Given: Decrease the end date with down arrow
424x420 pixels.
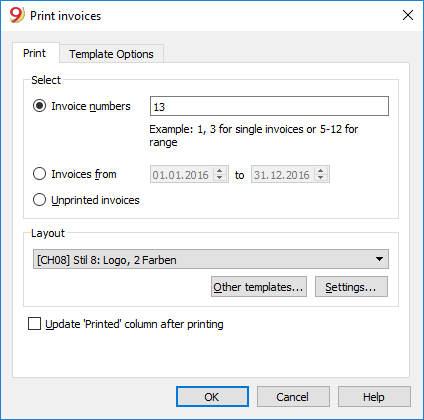Looking at the screenshot, I should click(321, 178).
